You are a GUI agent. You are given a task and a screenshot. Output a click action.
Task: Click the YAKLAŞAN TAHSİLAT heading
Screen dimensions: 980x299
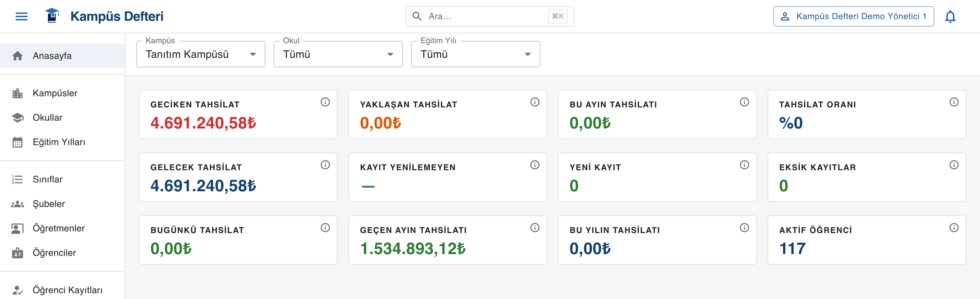(409, 104)
